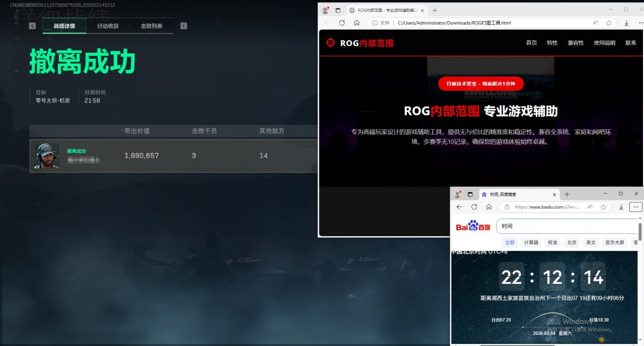Click the Baidu page vertical scrollbar
Screen dimensions: 644x346
pos(640,232)
